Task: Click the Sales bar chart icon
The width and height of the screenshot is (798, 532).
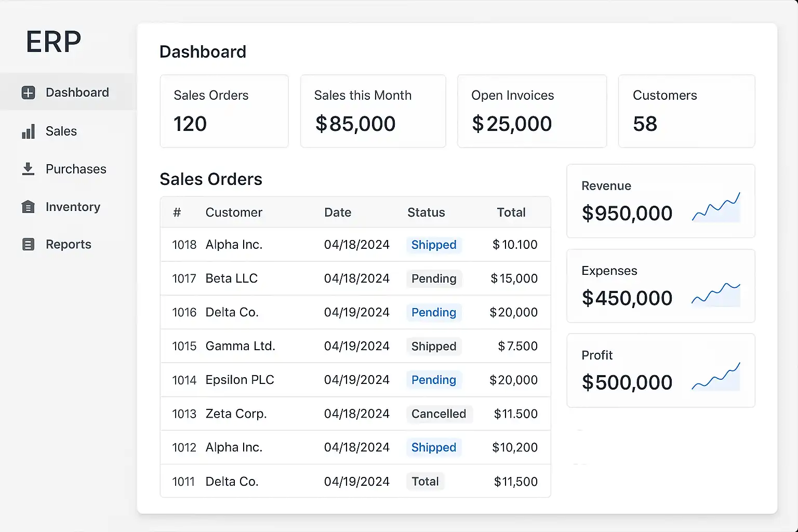Action: click(28, 131)
